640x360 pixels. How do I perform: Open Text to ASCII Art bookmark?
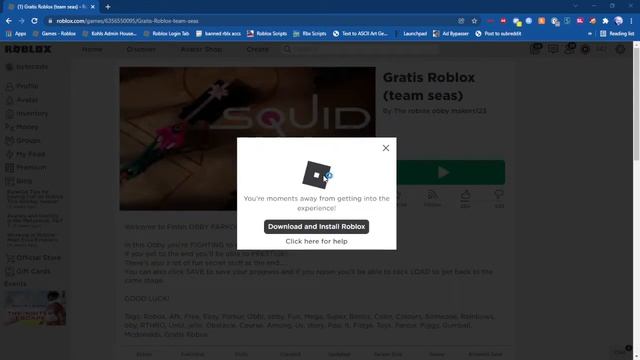(x=360, y=33)
